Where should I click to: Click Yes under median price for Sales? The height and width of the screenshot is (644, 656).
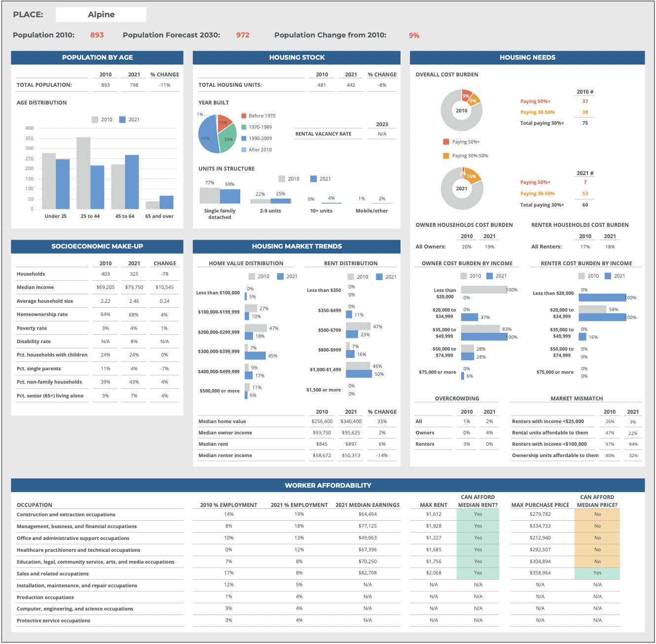pyautogui.click(x=597, y=573)
